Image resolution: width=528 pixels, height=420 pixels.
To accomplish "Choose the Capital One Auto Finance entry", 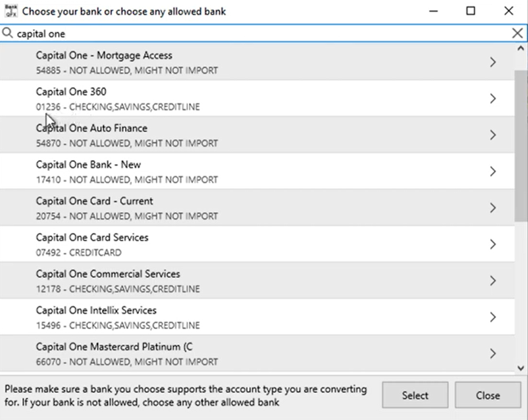I will (x=257, y=135).
